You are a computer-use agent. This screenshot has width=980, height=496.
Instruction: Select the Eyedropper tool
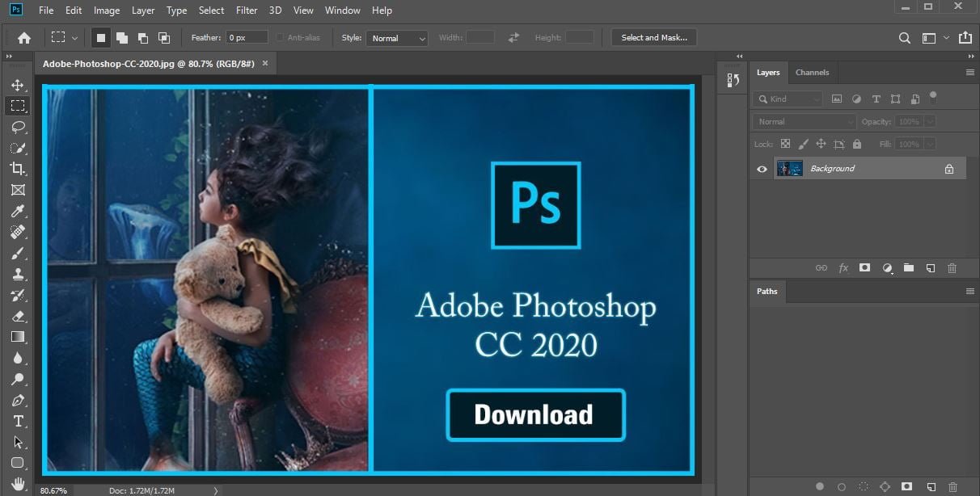[x=18, y=211]
